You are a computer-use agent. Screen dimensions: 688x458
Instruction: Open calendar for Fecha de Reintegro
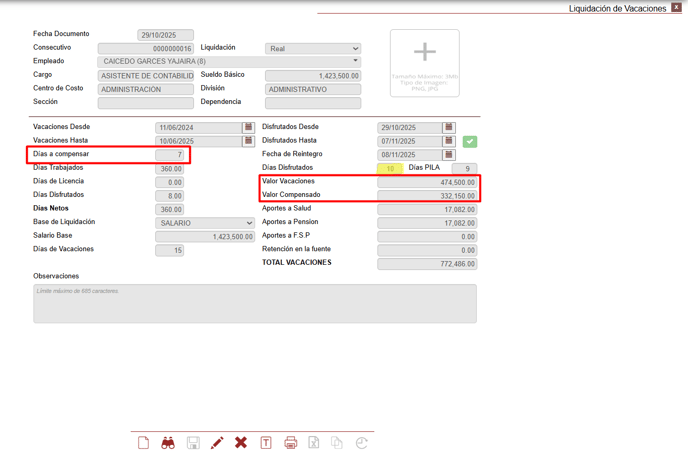448,155
